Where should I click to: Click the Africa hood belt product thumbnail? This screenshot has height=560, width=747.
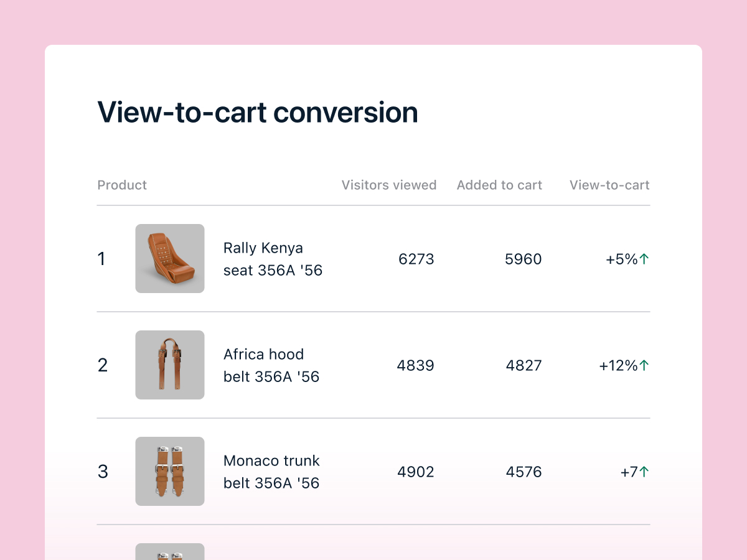[170, 365]
